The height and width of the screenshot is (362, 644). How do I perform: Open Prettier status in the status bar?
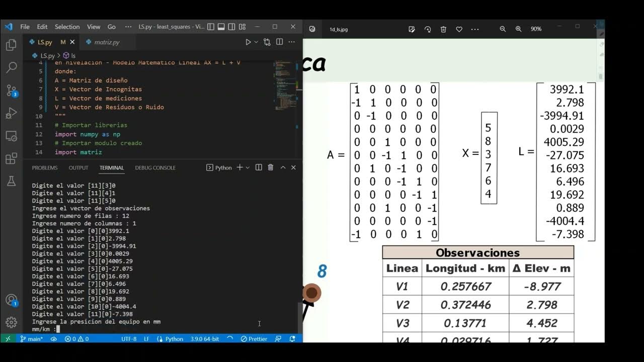click(x=254, y=339)
